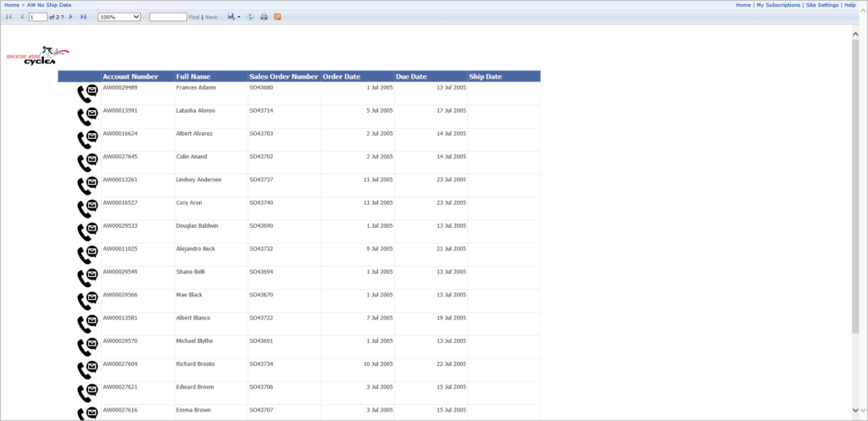Open the Home breadcrumb link
Viewport: 868px width, 421px height.
(12, 5)
